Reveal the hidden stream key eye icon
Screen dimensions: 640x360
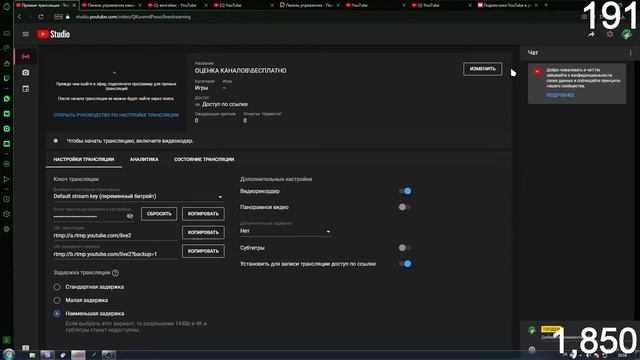[x=130, y=216]
